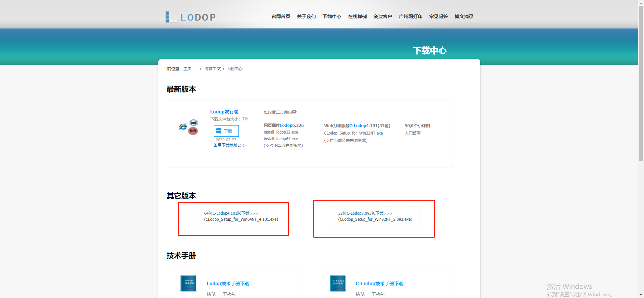Select 下载中心 in top navigation
This screenshot has height=298, width=644.
click(x=332, y=16)
